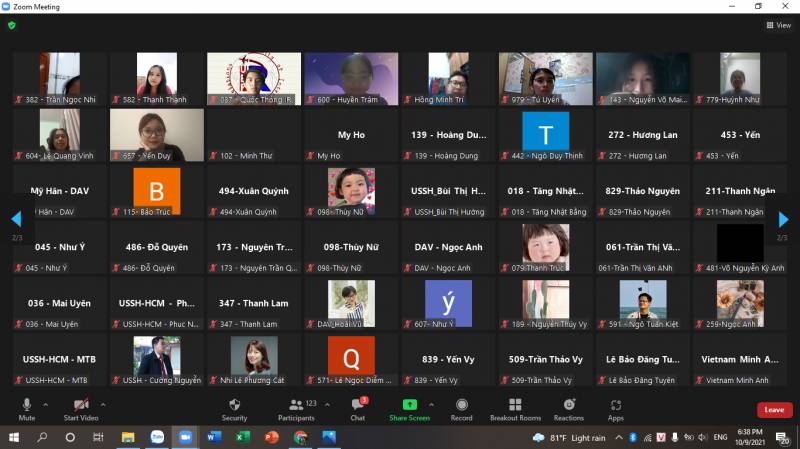Open the Security shield options
The width and height of the screenshot is (800, 449).
[x=234, y=409]
